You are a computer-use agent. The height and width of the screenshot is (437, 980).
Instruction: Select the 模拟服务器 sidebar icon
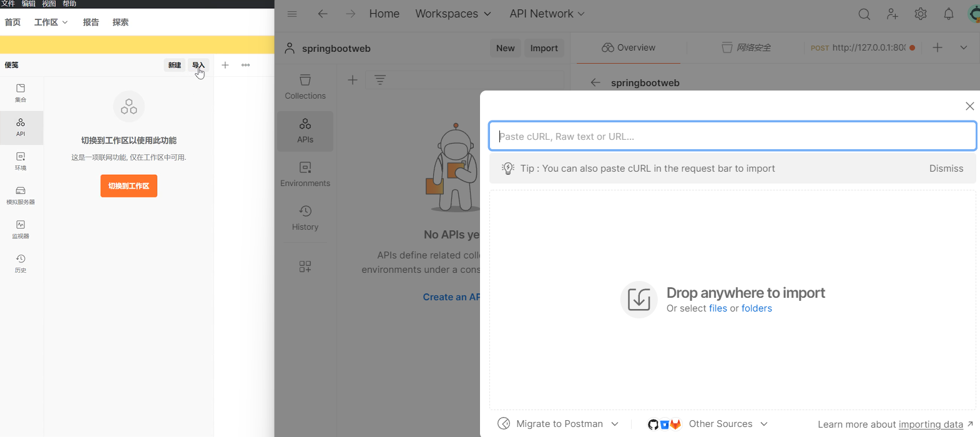21,195
